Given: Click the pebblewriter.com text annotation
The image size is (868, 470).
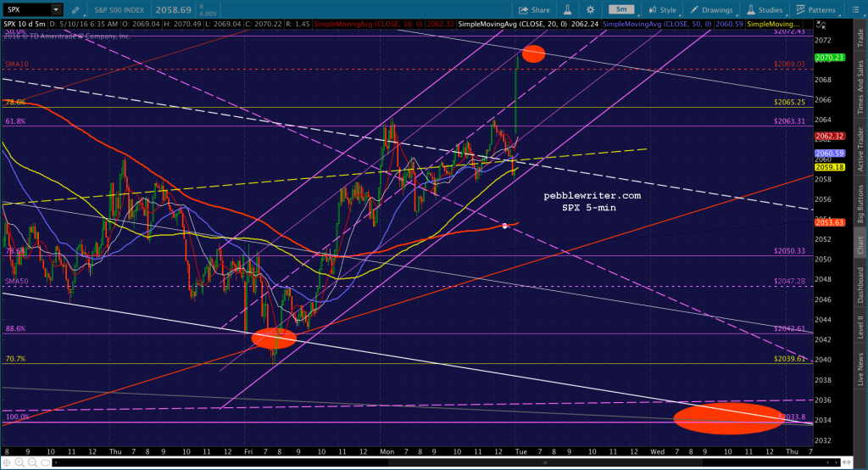Looking at the screenshot, I should (x=592, y=196).
